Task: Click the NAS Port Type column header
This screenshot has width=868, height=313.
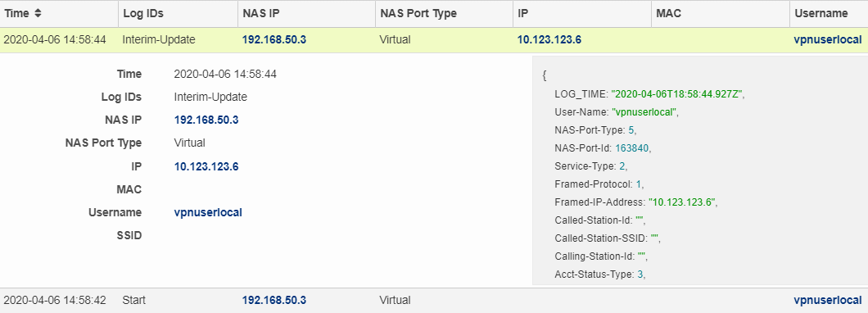Action: tap(444, 13)
